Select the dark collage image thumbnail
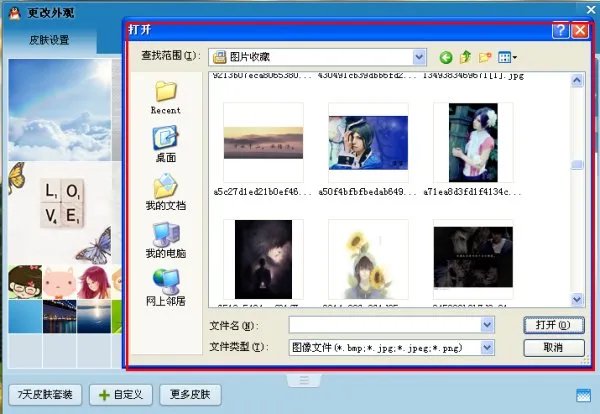This screenshot has width=600, height=414. tap(473, 259)
